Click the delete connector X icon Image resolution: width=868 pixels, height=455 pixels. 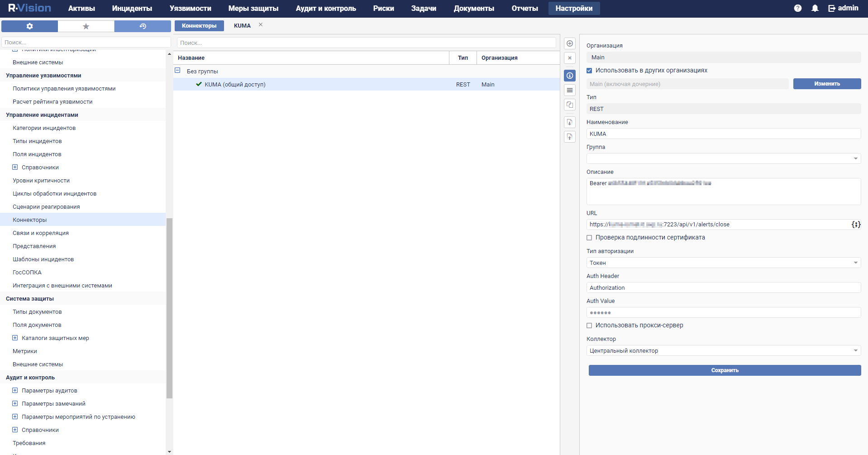[570, 58]
